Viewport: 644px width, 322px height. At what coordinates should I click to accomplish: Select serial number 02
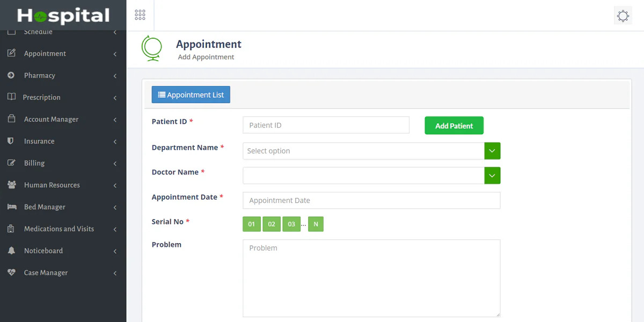[x=272, y=224]
